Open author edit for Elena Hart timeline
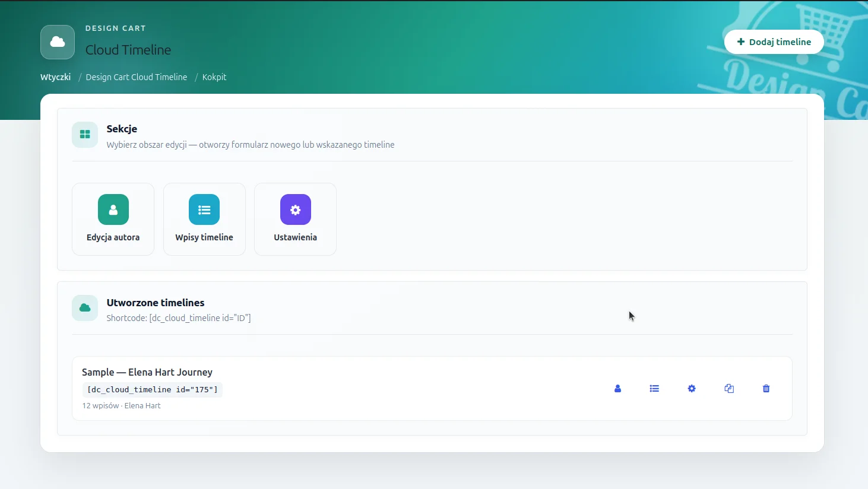The image size is (868, 489). [617, 389]
